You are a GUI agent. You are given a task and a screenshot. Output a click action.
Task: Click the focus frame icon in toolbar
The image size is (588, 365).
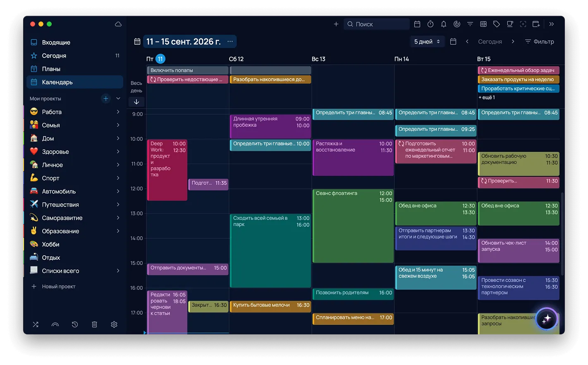coord(523,24)
